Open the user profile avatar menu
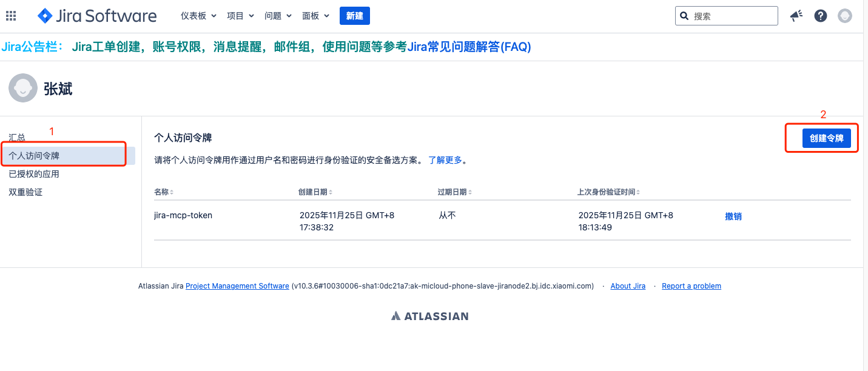868x371 pixels. tap(845, 16)
